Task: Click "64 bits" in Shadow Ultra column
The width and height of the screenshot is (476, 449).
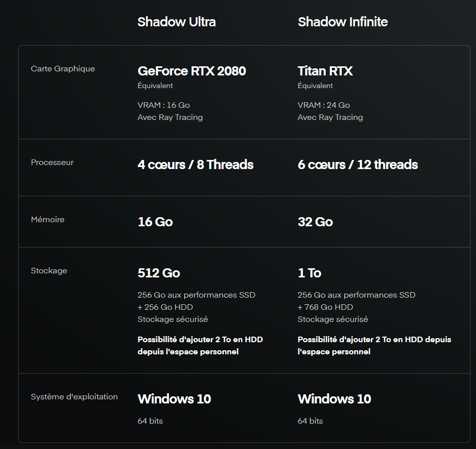Action: point(150,421)
